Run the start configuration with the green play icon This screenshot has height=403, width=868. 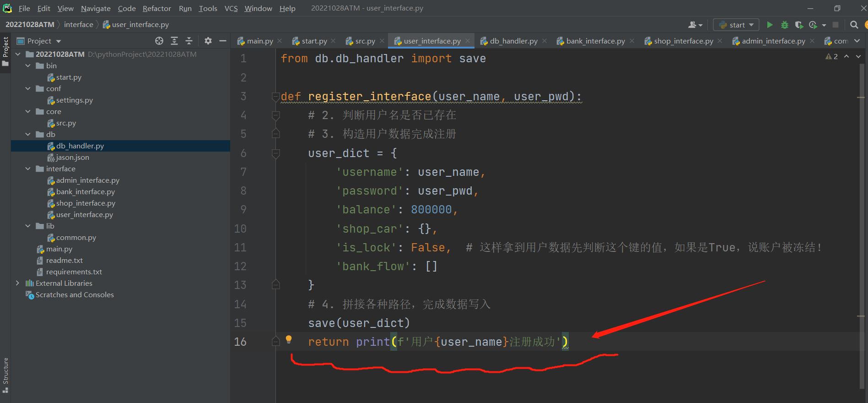770,25
